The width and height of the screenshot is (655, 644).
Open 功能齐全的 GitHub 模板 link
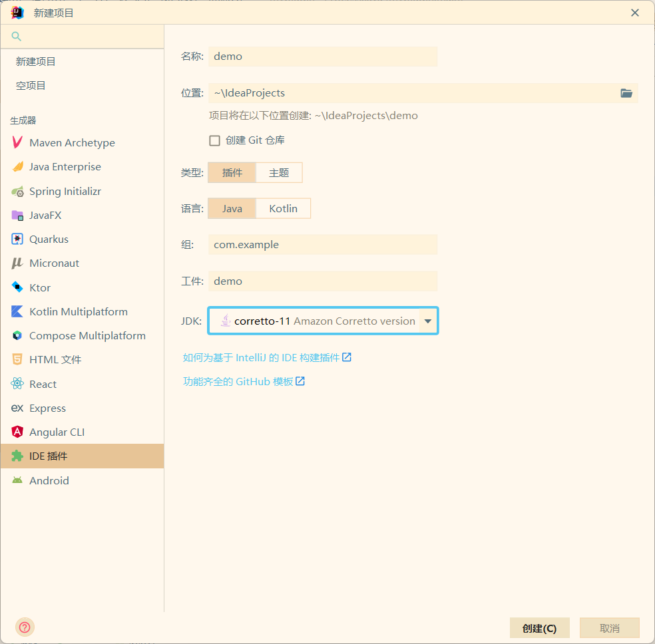pyautogui.click(x=238, y=381)
